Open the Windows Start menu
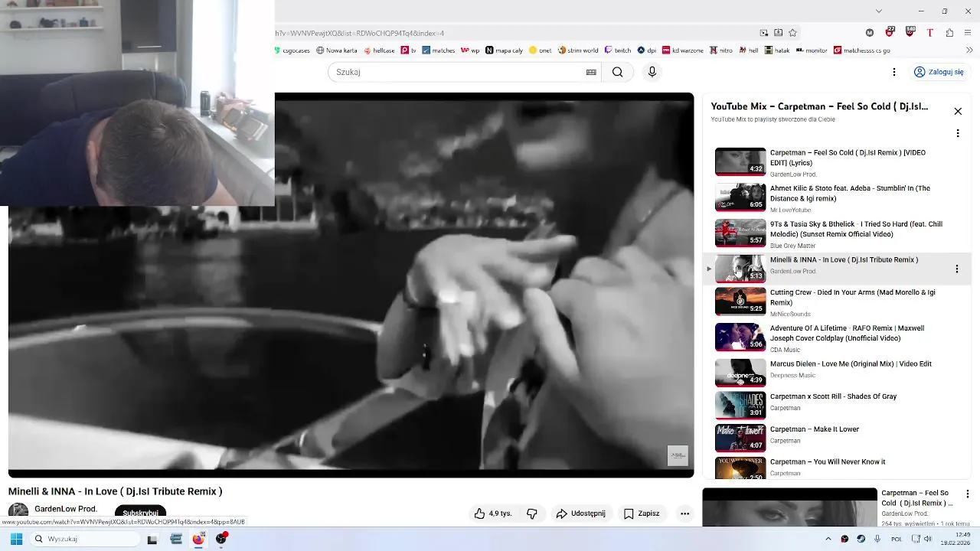The width and height of the screenshot is (980, 551). click(16, 539)
